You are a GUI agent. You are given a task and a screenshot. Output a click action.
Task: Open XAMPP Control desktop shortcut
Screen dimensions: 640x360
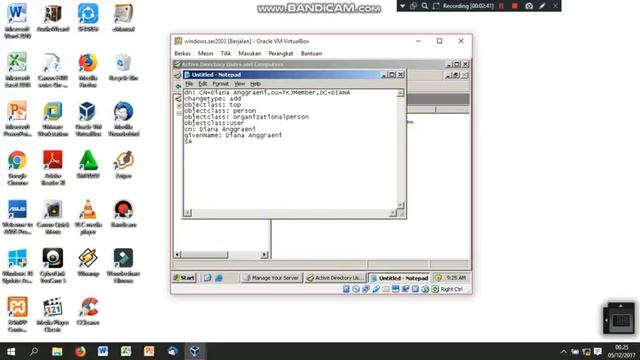[x=17, y=314]
